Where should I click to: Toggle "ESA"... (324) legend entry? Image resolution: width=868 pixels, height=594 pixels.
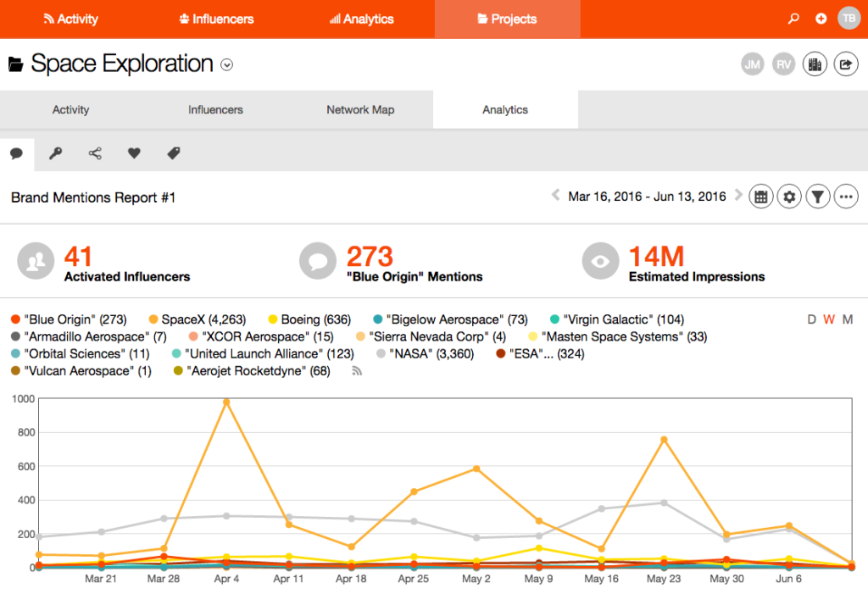click(540, 353)
